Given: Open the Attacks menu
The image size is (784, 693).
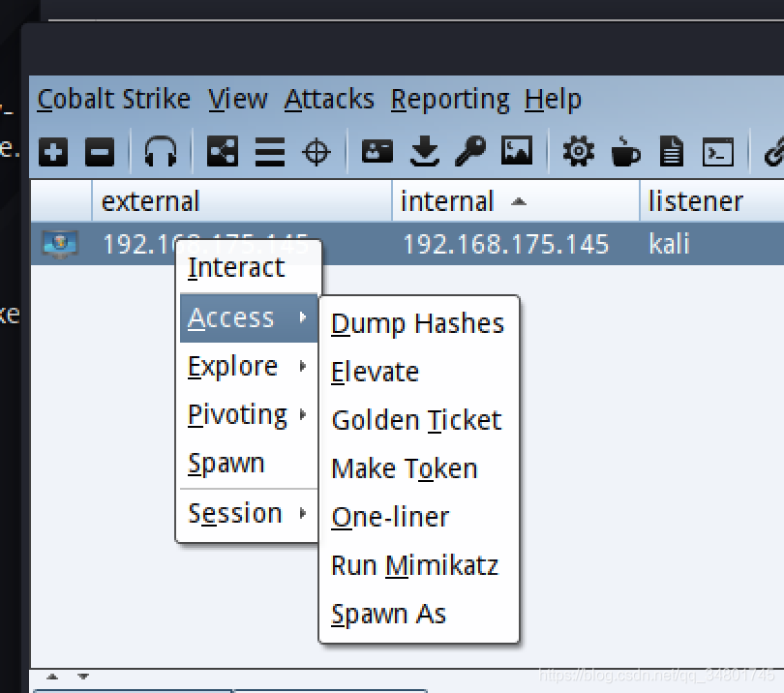Looking at the screenshot, I should click(x=329, y=99).
